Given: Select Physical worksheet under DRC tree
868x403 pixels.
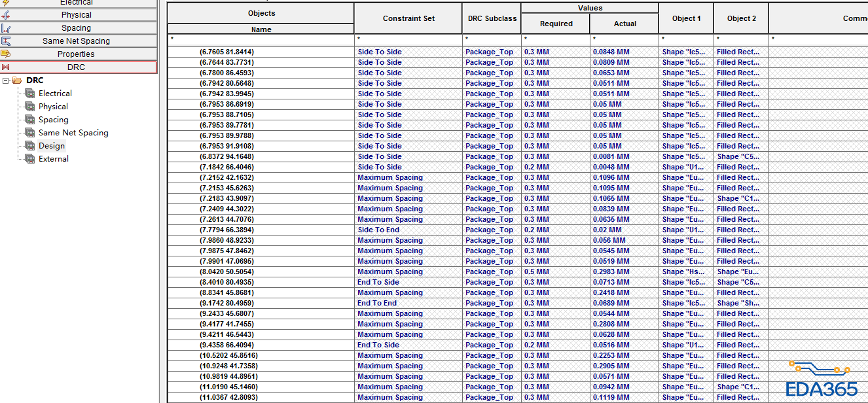Looking at the screenshot, I should coord(53,107).
